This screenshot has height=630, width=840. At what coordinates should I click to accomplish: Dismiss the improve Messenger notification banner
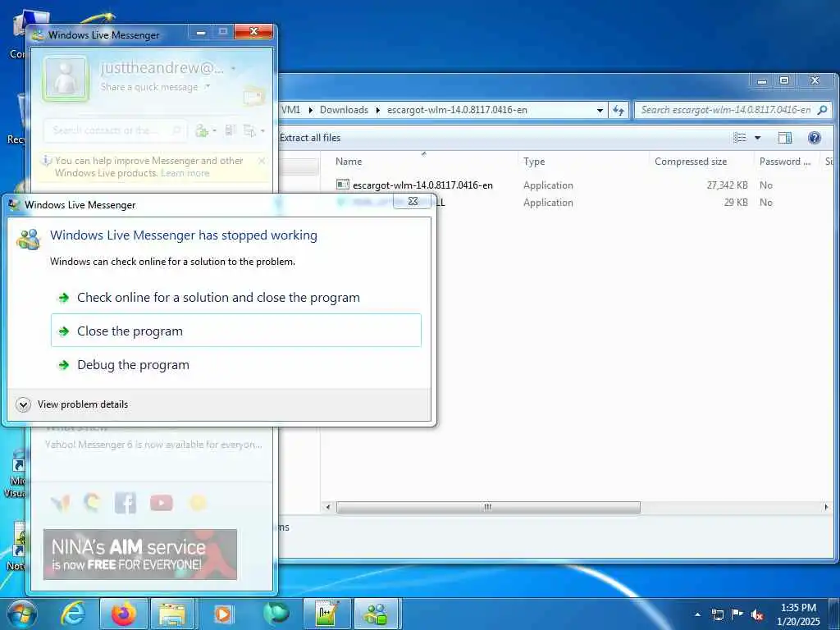pyautogui.click(x=262, y=160)
